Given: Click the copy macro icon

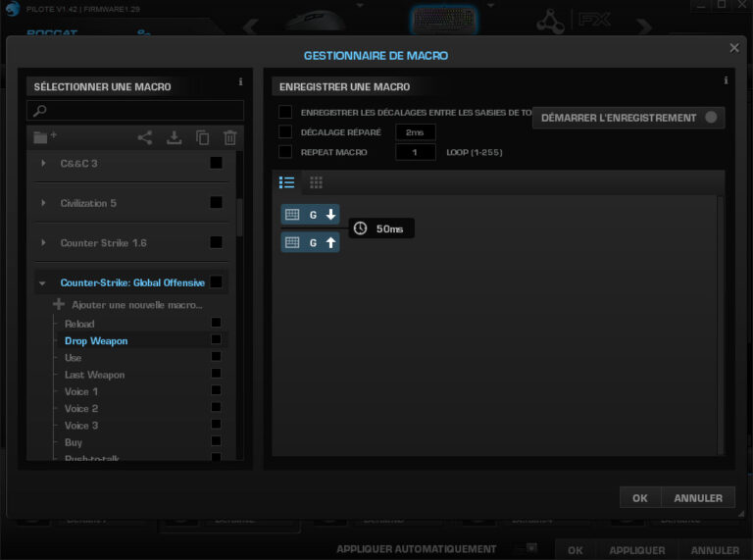Looking at the screenshot, I should point(203,138).
